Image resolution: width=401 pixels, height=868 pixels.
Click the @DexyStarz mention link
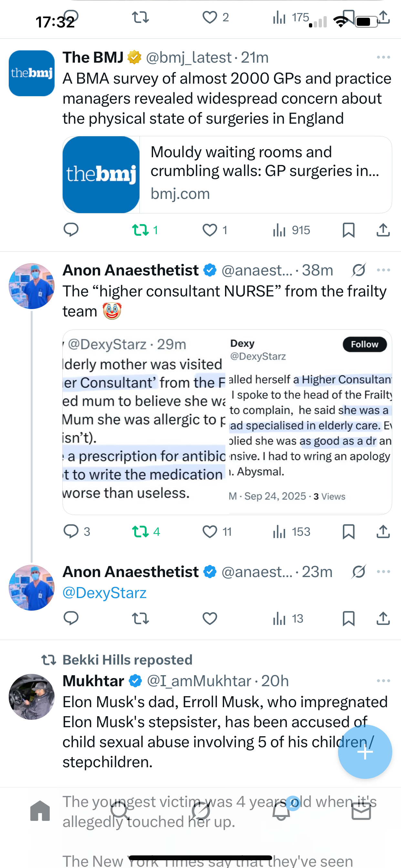coord(105,593)
